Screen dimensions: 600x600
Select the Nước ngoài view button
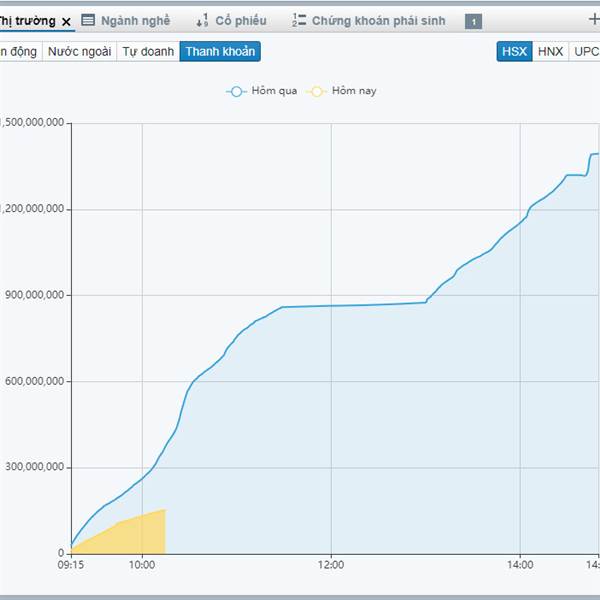tap(79, 51)
